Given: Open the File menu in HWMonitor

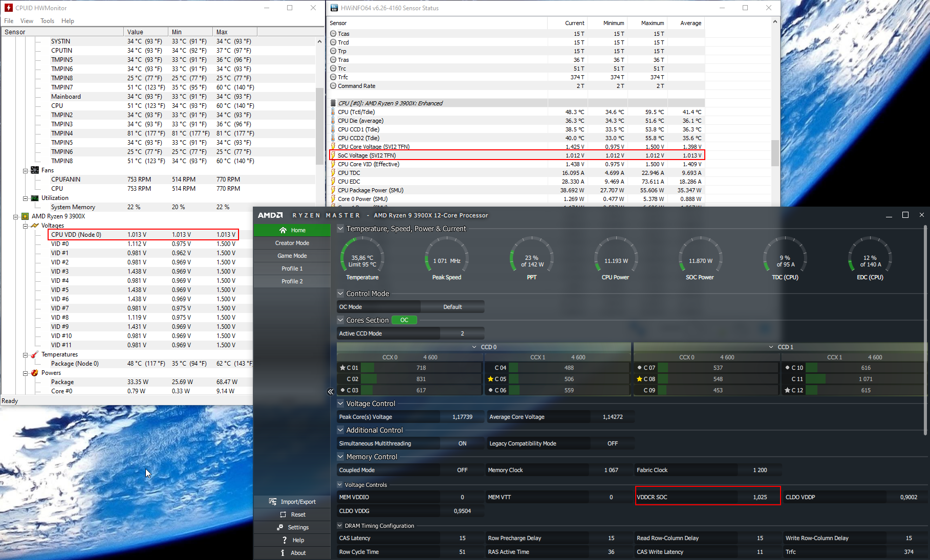Looking at the screenshot, I should point(9,21).
